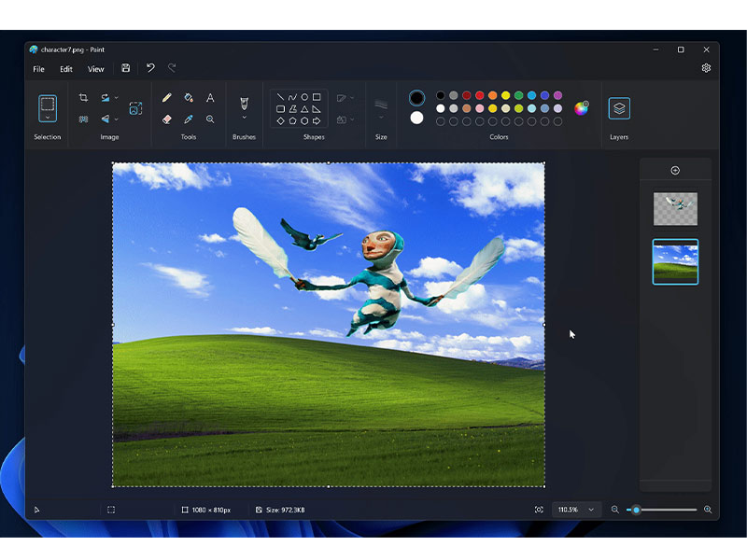Choose the Line shape
The image size is (747, 560).
(x=281, y=97)
